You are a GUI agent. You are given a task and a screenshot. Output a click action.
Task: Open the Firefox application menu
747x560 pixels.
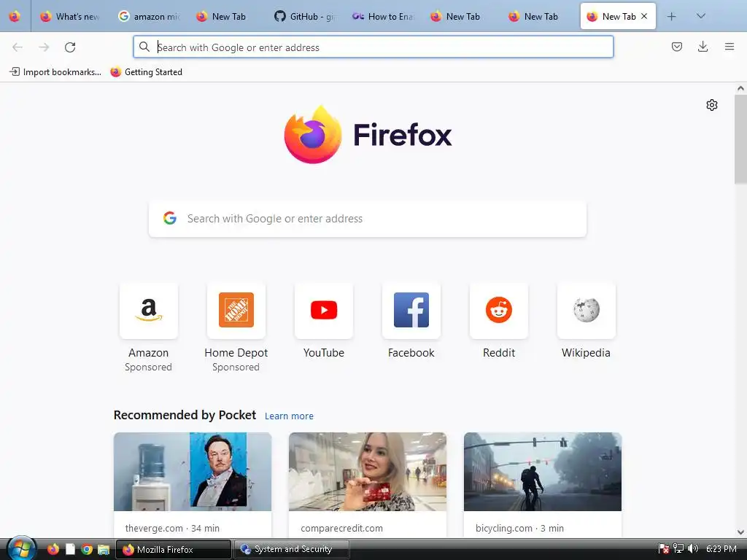(729, 47)
